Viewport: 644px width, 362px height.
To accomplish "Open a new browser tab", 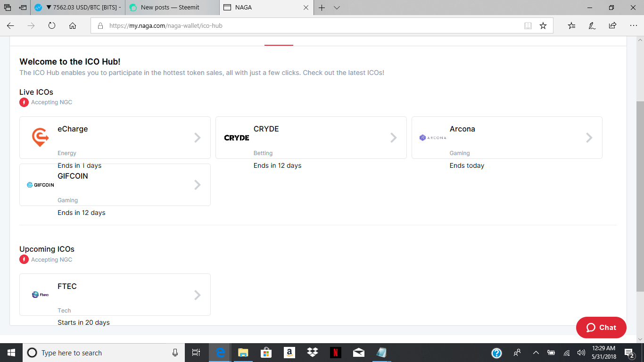I will pos(322,8).
